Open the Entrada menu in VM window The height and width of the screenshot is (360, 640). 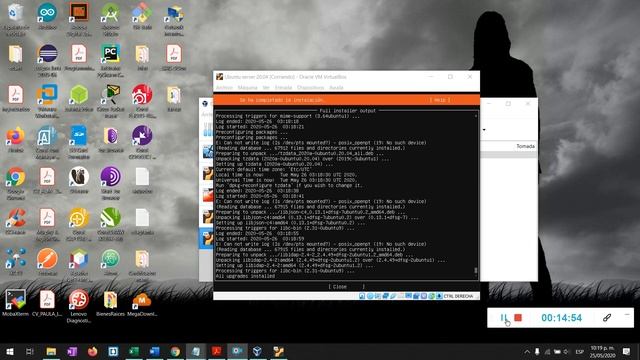pos(283,88)
